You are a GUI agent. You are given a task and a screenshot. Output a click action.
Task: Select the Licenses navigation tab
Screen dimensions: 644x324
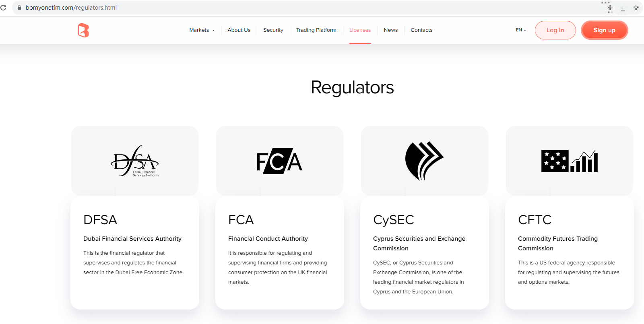click(360, 30)
